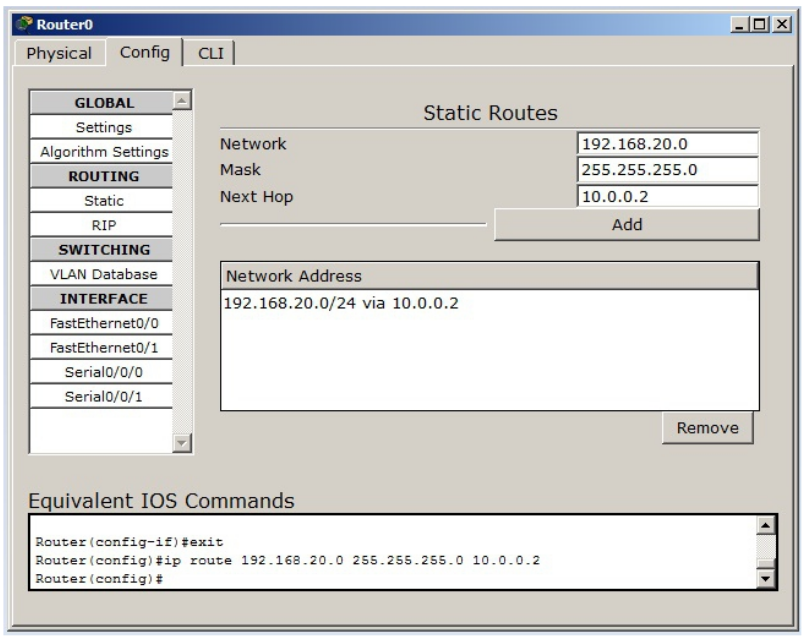Select RIP routing option
Viewport: 805px width, 637px height.
point(103,225)
